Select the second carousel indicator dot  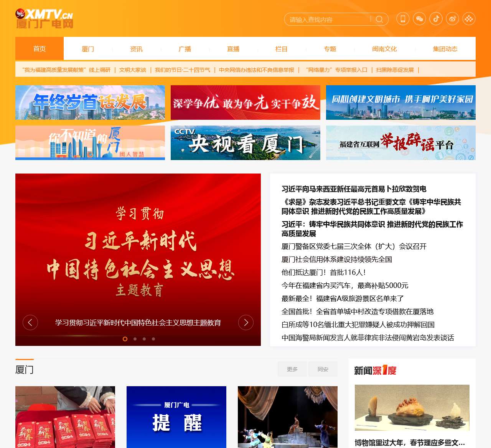pos(135,339)
